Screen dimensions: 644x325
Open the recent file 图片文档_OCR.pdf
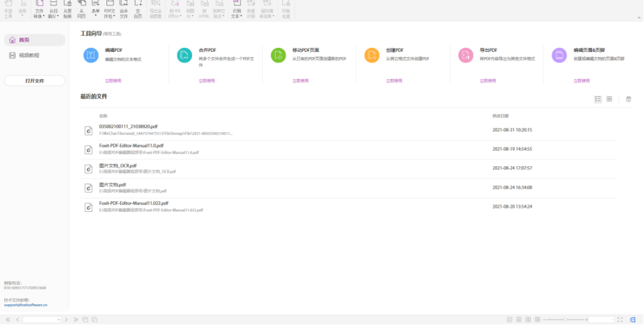[118, 166]
